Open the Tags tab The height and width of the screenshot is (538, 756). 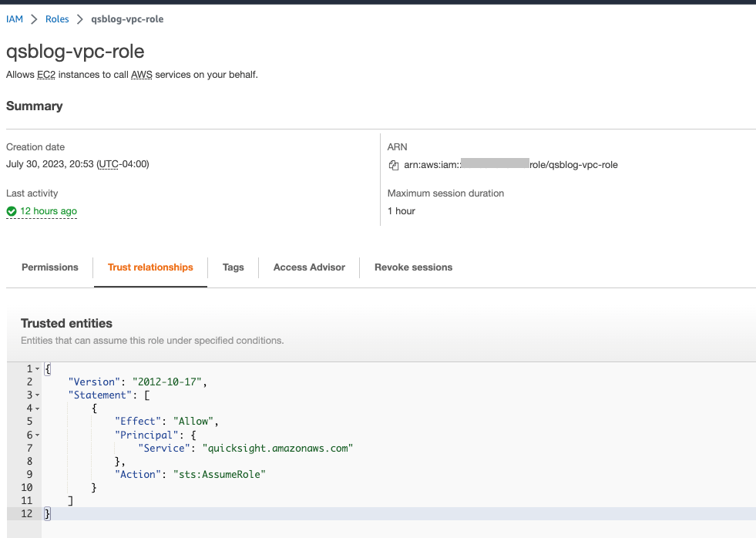(x=233, y=267)
